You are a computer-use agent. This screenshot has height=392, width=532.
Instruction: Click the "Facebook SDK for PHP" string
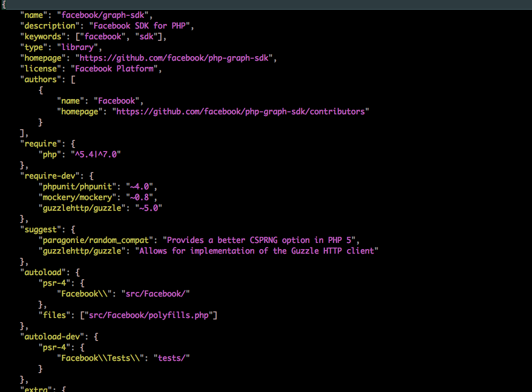pos(139,26)
